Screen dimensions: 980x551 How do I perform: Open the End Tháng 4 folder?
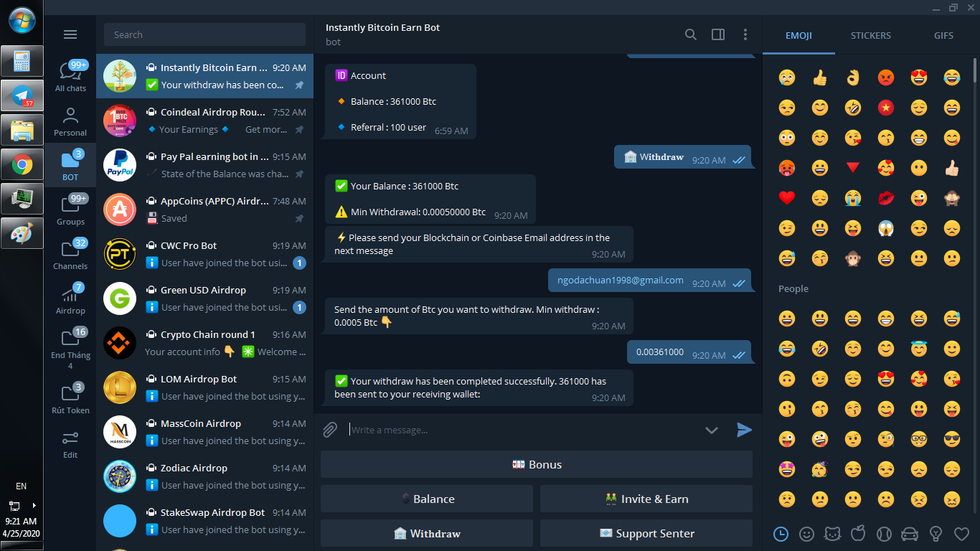pyautogui.click(x=70, y=349)
